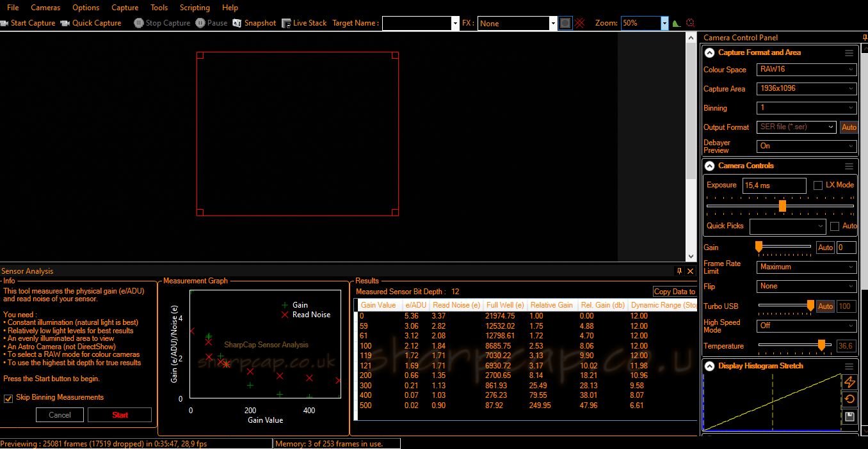Click the preview scrollbar down arrow
Image resolution: width=868 pixels, height=449 pixels.
point(691,256)
